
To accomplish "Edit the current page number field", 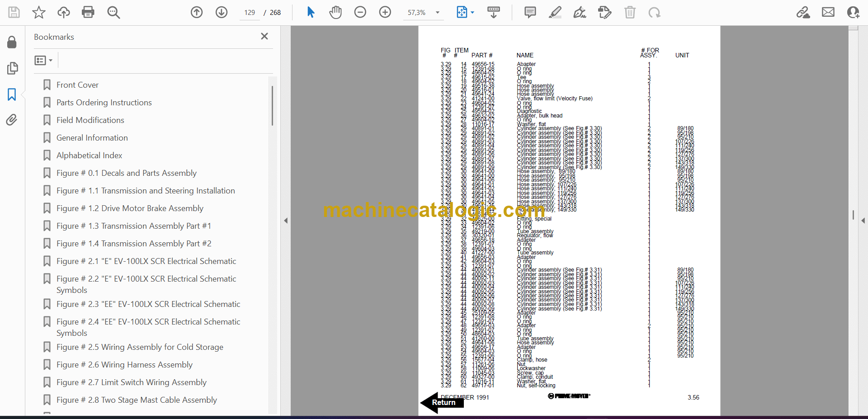I will 250,13.
